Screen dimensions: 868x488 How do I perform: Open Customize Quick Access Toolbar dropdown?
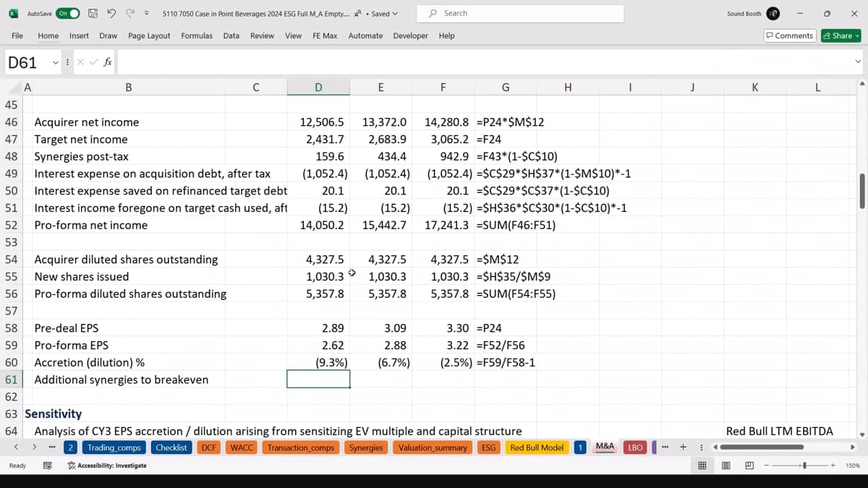147,13
